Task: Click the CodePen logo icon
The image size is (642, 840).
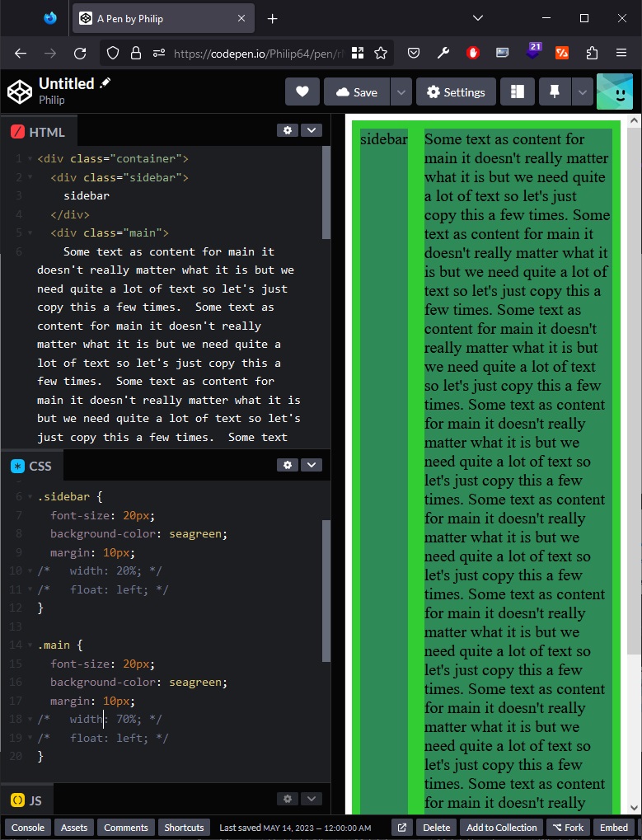Action: pyautogui.click(x=20, y=92)
